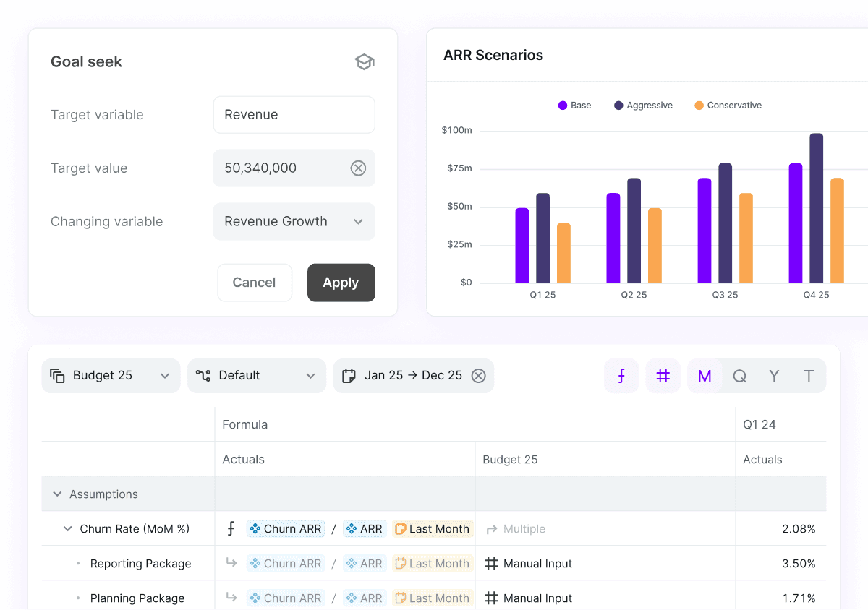
Task: Collapse the Assumptions section
Action: coord(57,494)
